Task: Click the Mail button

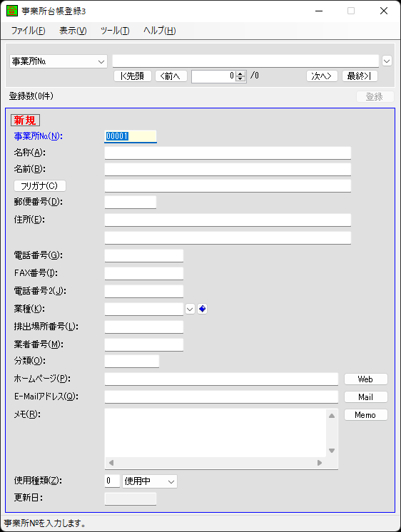Action: 366,397
